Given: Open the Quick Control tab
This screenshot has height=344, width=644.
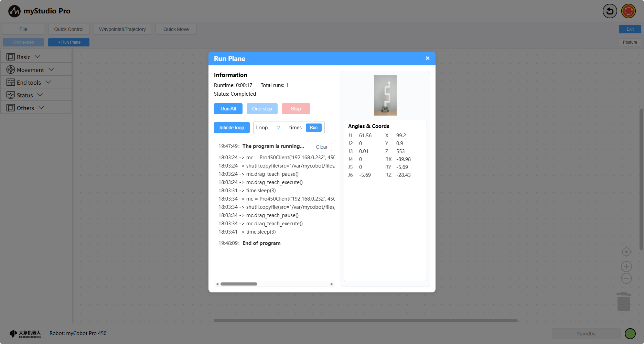Looking at the screenshot, I should click(x=69, y=29).
